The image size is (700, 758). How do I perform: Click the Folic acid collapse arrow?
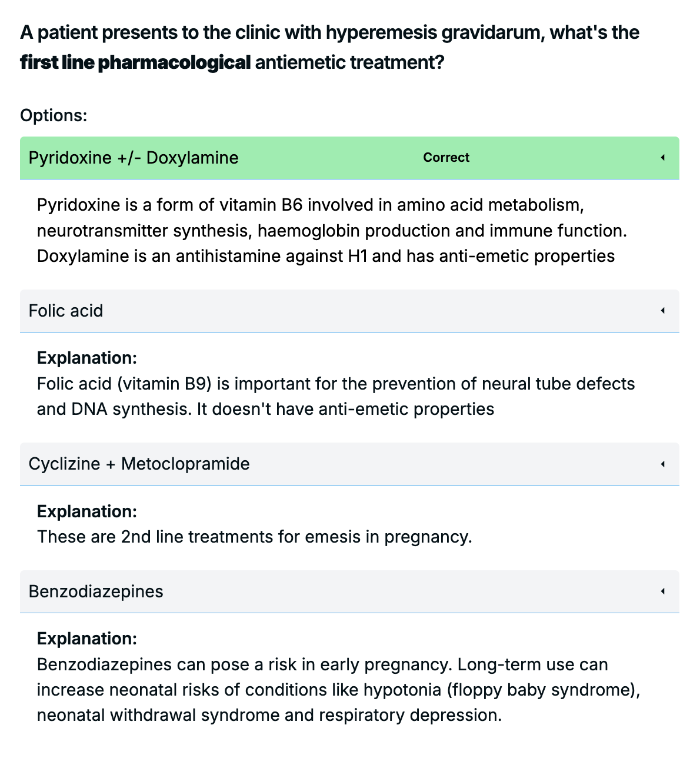point(662,311)
